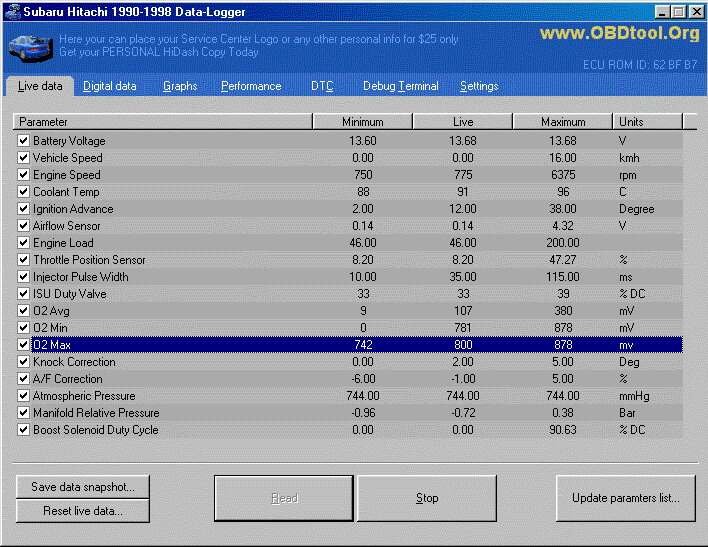Minimize the Data-Logger window
This screenshot has width=708, height=547.
[x=662, y=12]
